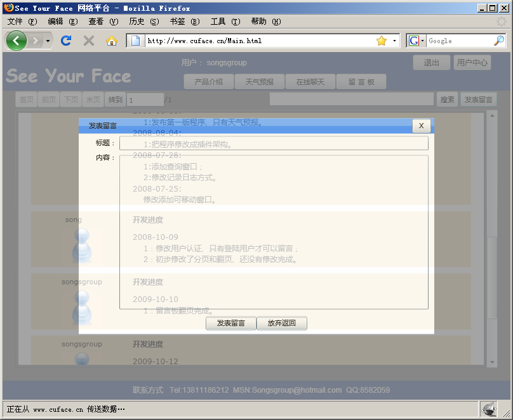Open the 书签 (B) menu
513x420 pixels.
[x=185, y=22]
